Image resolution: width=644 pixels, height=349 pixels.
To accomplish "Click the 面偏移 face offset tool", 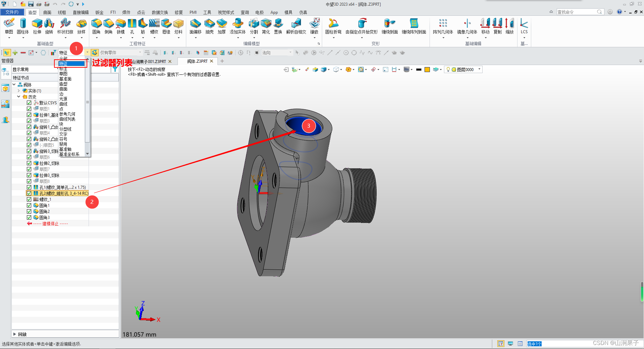I will (x=195, y=26).
